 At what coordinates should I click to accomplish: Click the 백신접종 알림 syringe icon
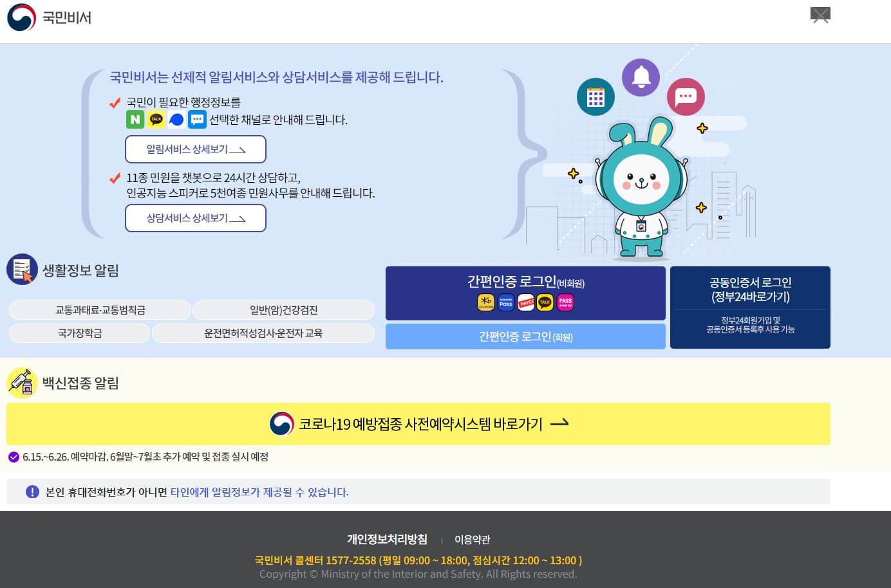pos(22,383)
